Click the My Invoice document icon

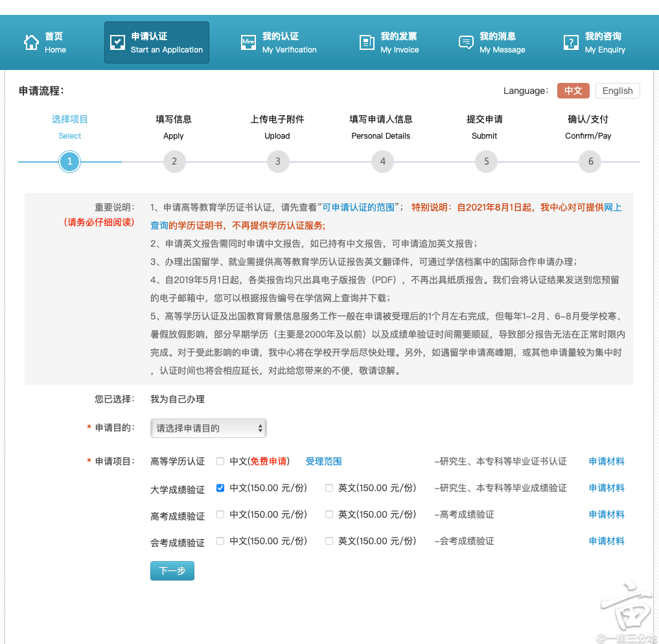[365, 41]
